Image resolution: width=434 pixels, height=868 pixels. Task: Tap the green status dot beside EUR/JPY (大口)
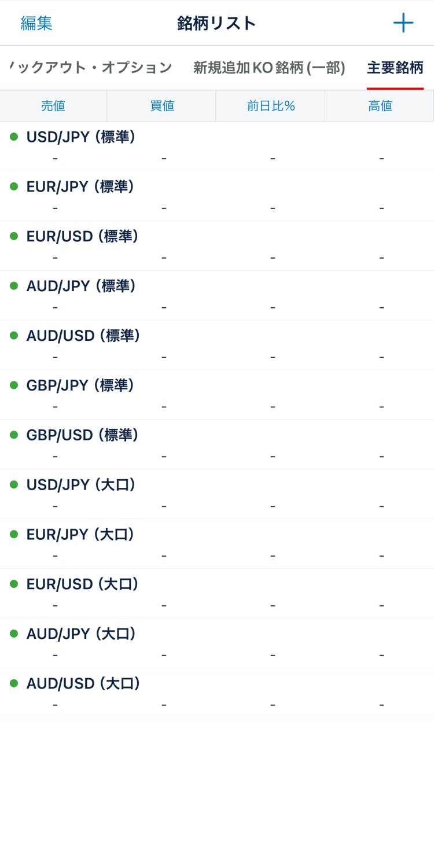pos(14,534)
